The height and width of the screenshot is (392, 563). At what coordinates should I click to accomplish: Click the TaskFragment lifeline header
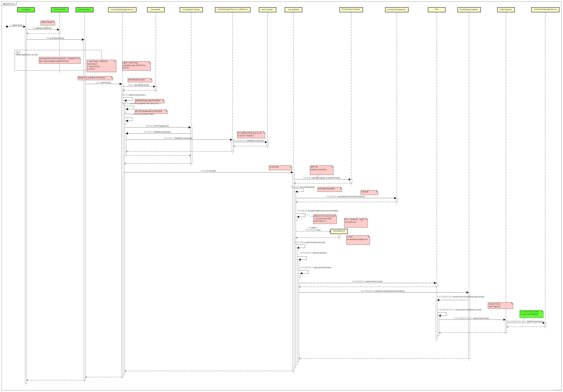pos(506,10)
